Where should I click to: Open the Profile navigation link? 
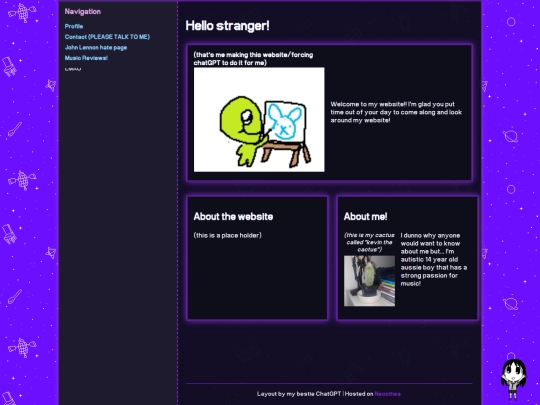(74, 26)
